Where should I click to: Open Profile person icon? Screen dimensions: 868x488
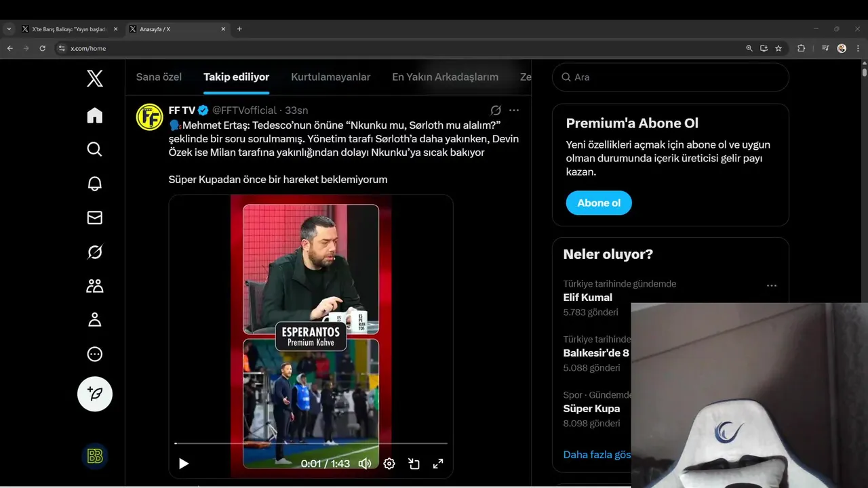95,320
